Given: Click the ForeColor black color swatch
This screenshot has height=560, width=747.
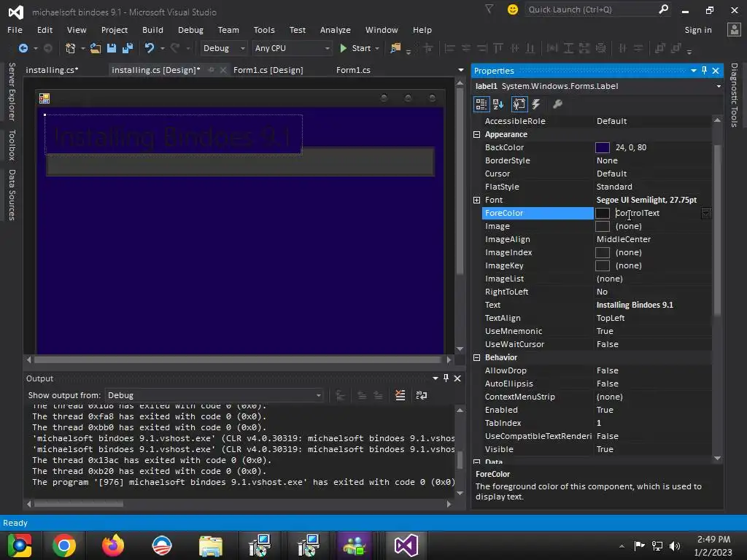Looking at the screenshot, I should point(602,213).
